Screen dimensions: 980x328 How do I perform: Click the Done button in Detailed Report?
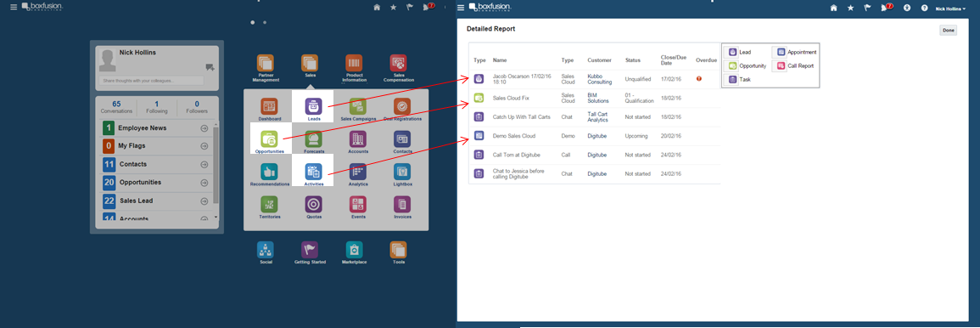click(948, 30)
